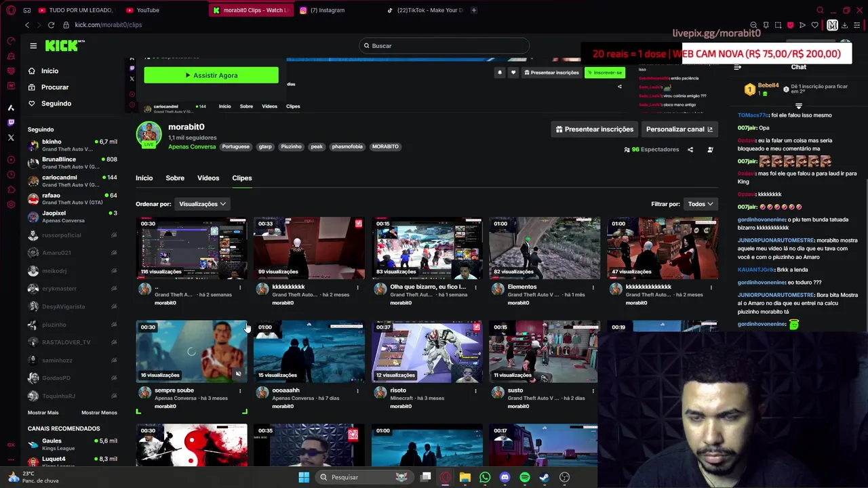The height and width of the screenshot is (488, 868).
Task: Expand the chat leaderboard with the arrow
Action: 798,106
